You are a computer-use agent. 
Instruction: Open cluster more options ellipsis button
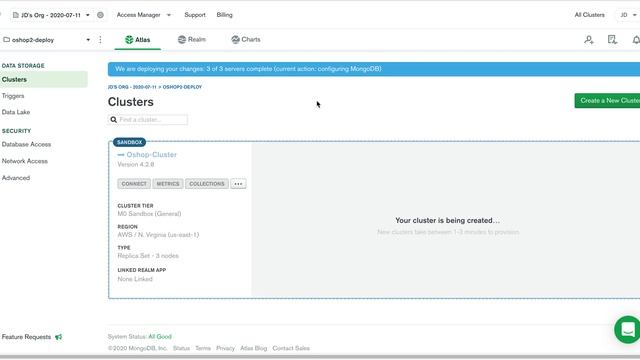238,184
